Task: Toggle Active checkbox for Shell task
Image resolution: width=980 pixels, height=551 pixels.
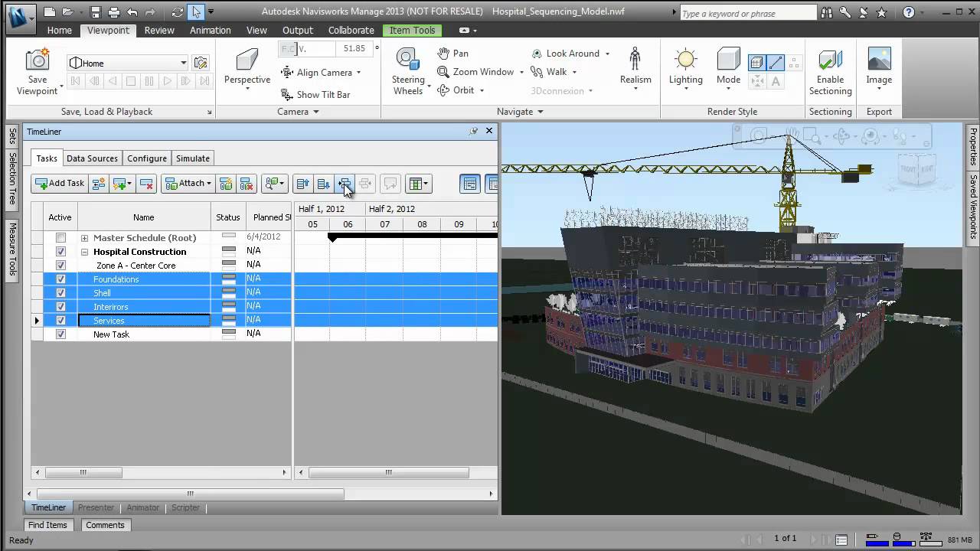Action: coord(60,293)
